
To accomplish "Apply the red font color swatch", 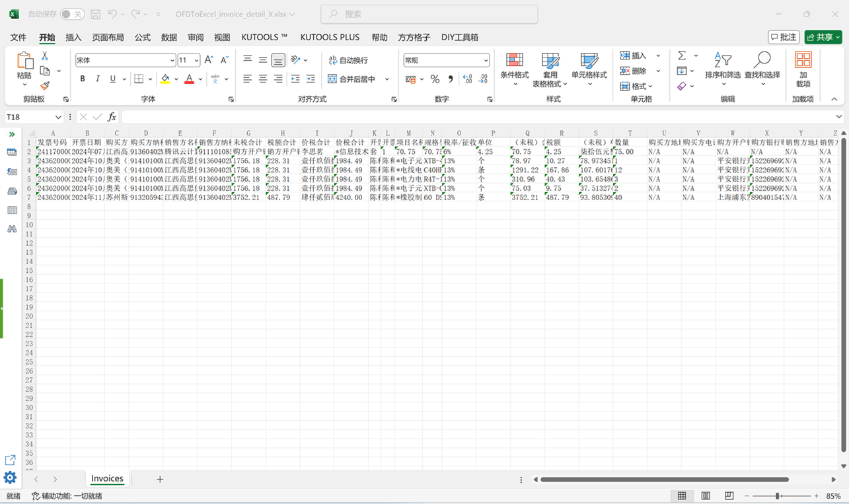I will point(190,79).
